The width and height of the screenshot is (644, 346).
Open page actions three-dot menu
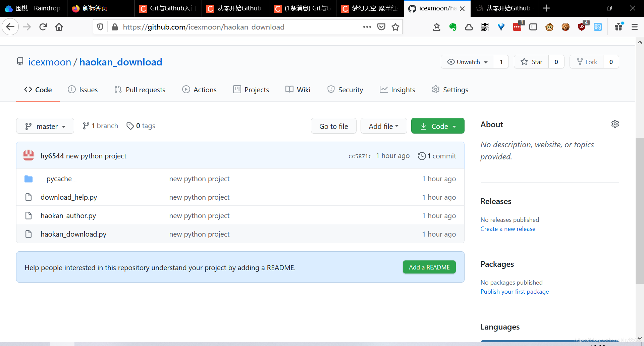(367, 27)
